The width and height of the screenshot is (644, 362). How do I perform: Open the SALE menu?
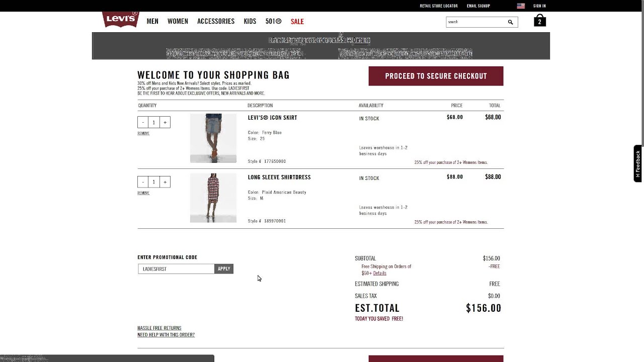click(297, 21)
